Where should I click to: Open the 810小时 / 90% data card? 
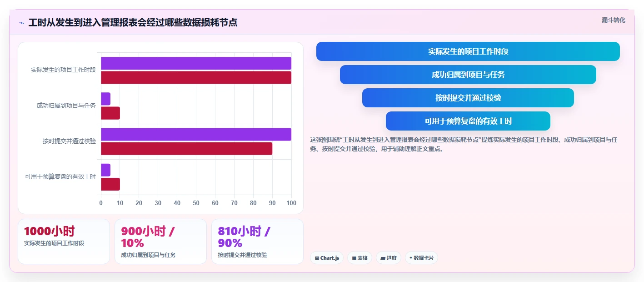(257, 242)
